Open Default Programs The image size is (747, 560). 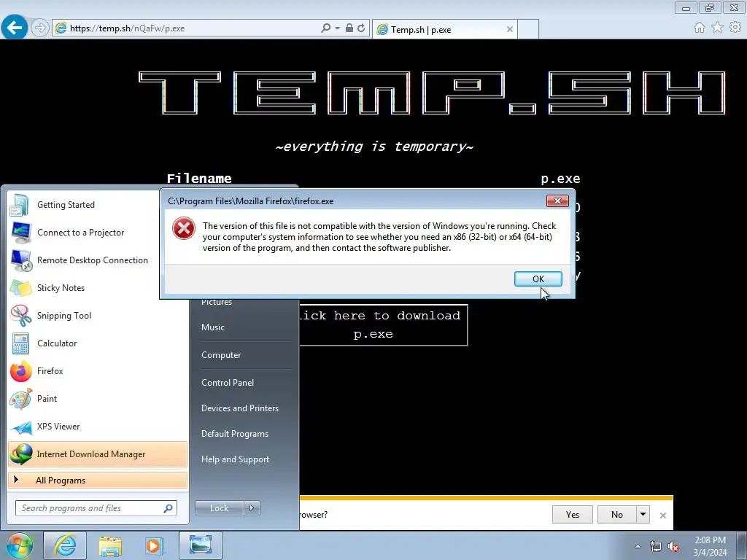[235, 434]
